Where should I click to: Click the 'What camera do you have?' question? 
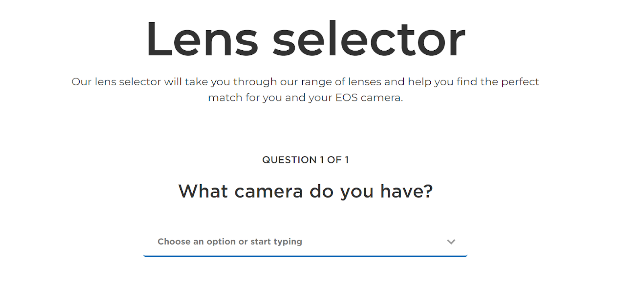(305, 192)
